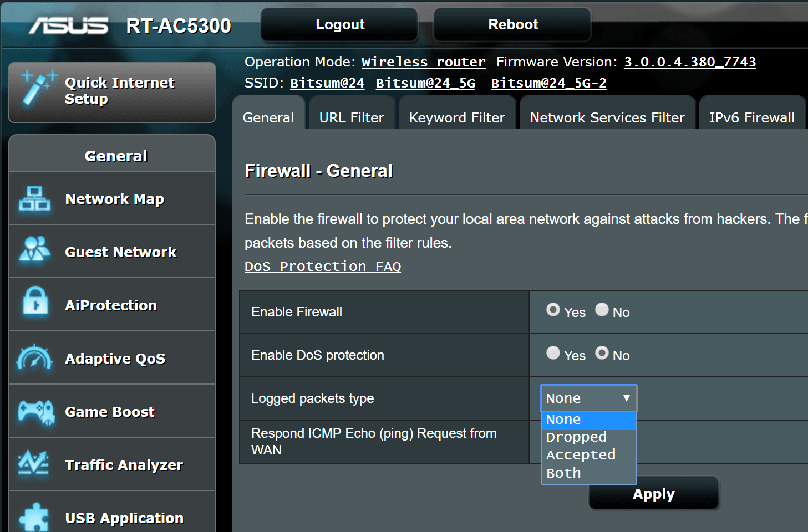Click the Logged packets type label
Screen dimensions: 808x532
pyautogui.click(x=313, y=398)
